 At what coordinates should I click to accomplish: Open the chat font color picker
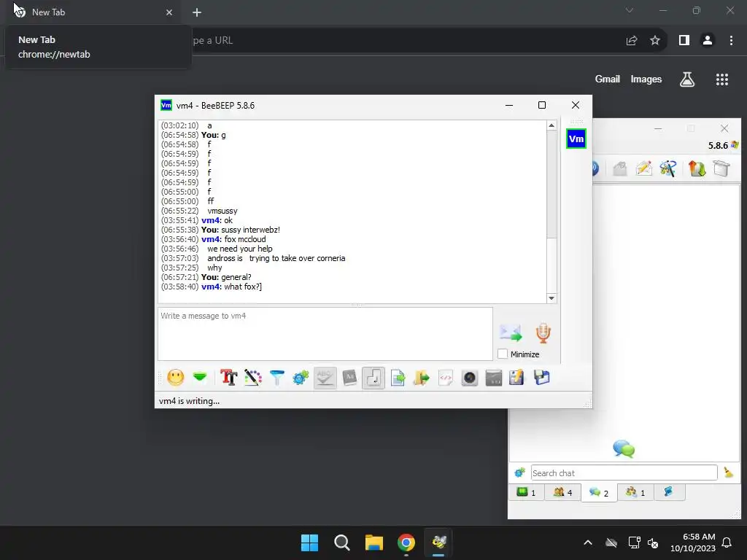click(x=253, y=378)
